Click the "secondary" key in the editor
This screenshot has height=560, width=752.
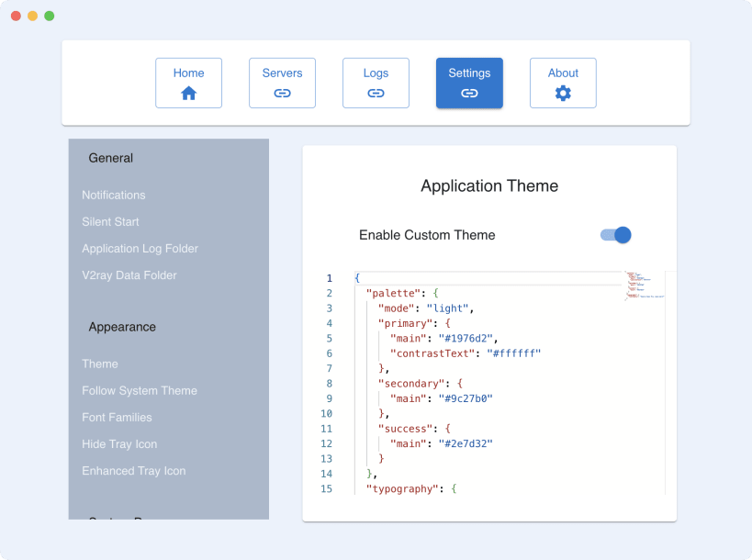tap(411, 384)
